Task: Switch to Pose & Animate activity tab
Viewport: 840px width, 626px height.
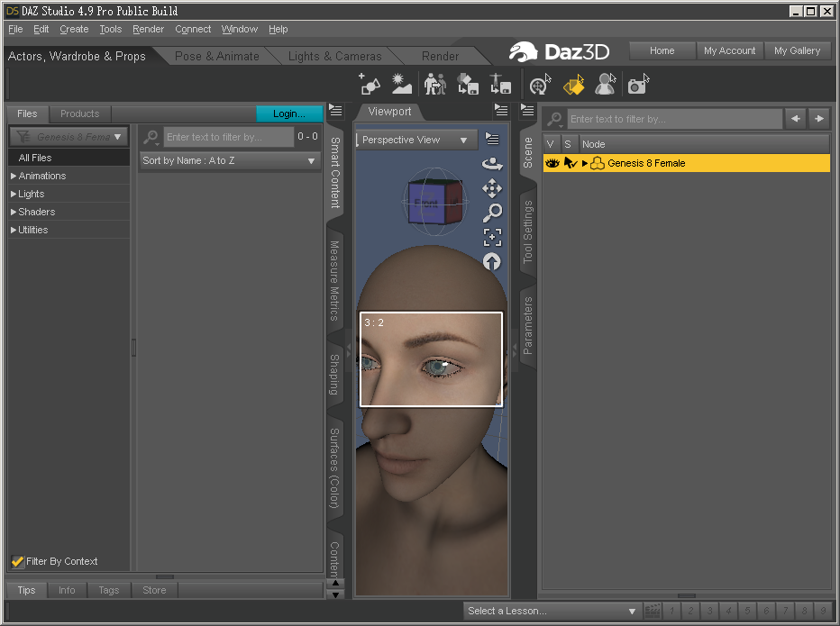Action: pyautogui.click(x=217, y=56)
